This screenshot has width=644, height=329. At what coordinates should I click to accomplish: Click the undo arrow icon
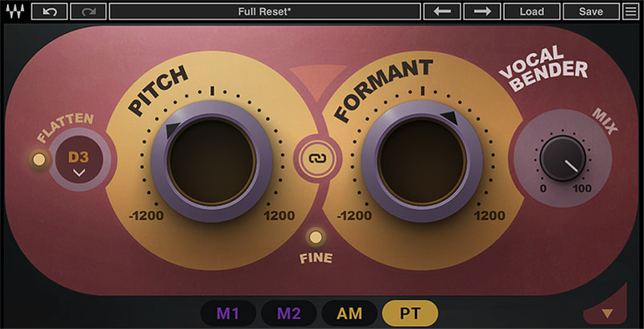(x=50, y=11)
